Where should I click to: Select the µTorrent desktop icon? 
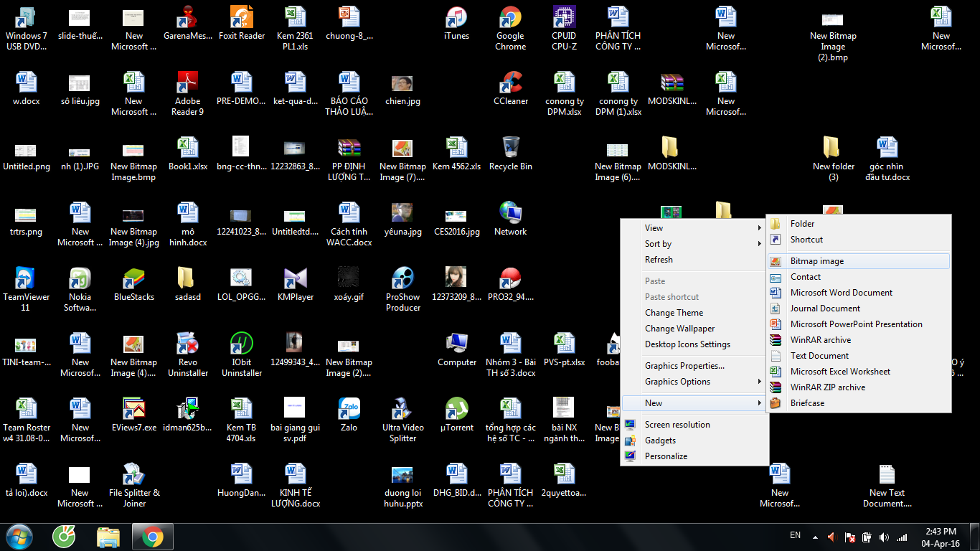click(457, 415)
